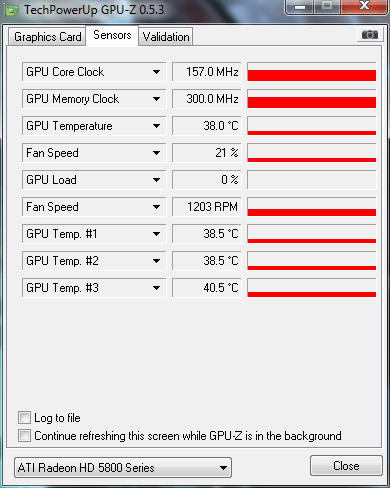Image resolution: width=390 pixels, height=488 pixels.
Task: Expand the GPU Core Clock dropdown
Action: [156, 72]
